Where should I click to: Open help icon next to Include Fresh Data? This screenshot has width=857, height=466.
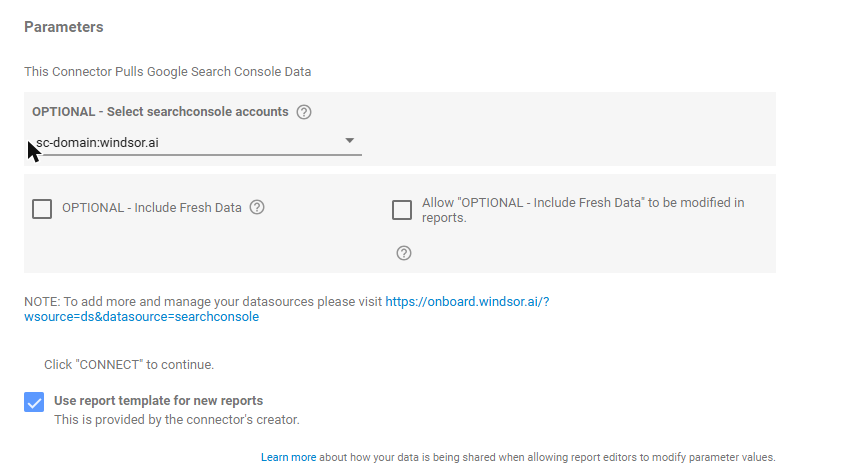tap(257, 208)
